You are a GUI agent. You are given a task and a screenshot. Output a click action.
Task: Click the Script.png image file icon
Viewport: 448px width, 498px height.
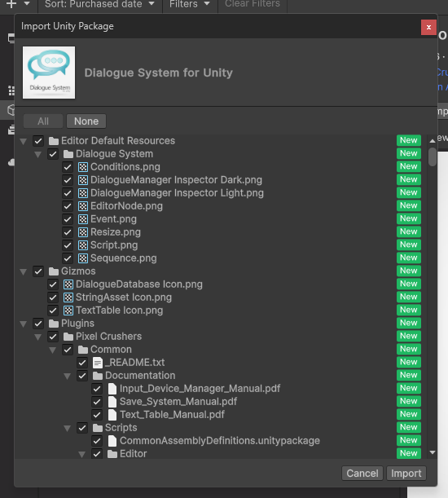click(83, 245)
